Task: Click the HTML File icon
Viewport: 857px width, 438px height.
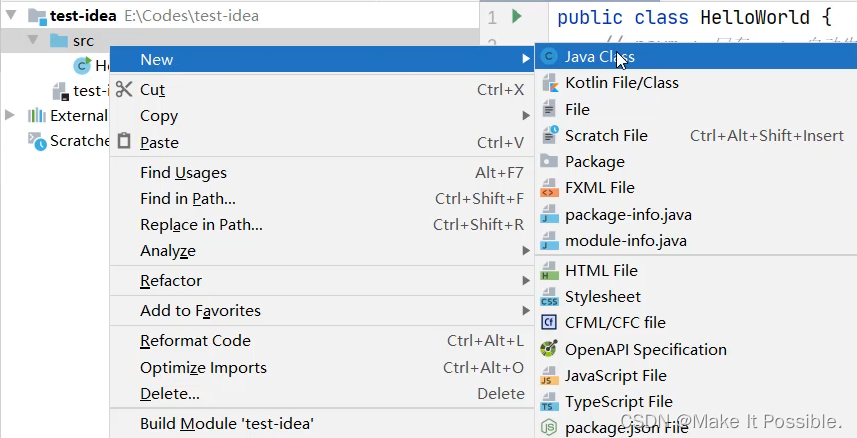Action: pyautogui.click(x=549, y=271)
